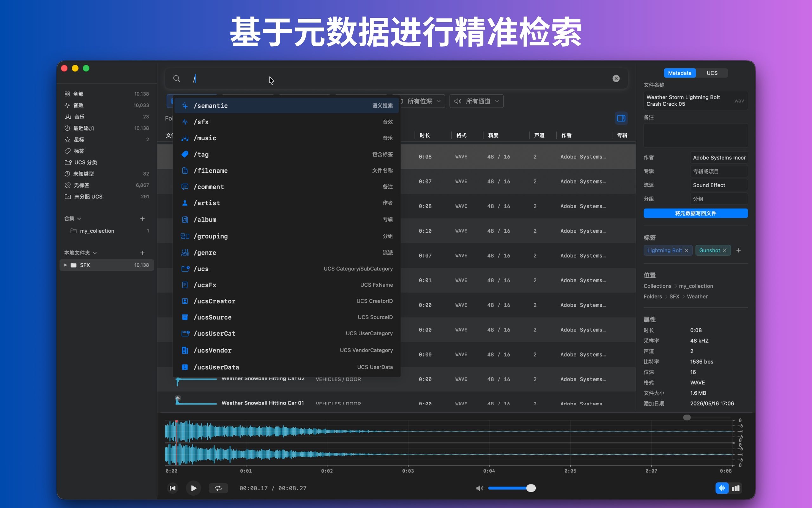Click the /ucsFx document icon
The height and width of the screenshot is (508, 812).
coord(185,284)
